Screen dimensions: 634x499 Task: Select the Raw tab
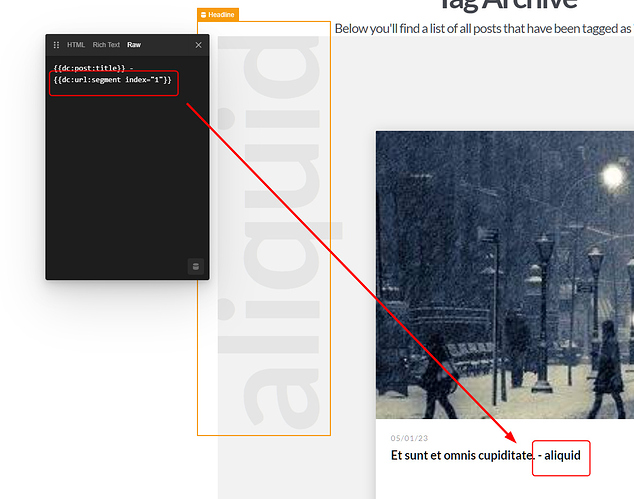click(134, 45)
